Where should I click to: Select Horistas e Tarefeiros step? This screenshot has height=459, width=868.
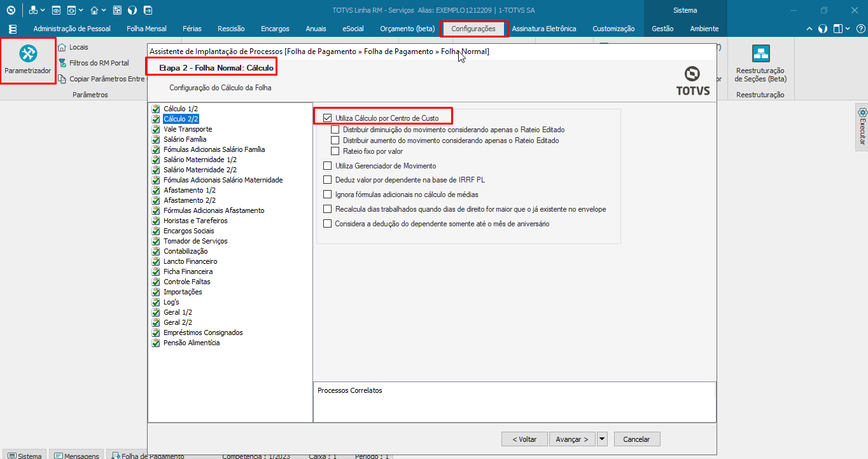point(195,221)
